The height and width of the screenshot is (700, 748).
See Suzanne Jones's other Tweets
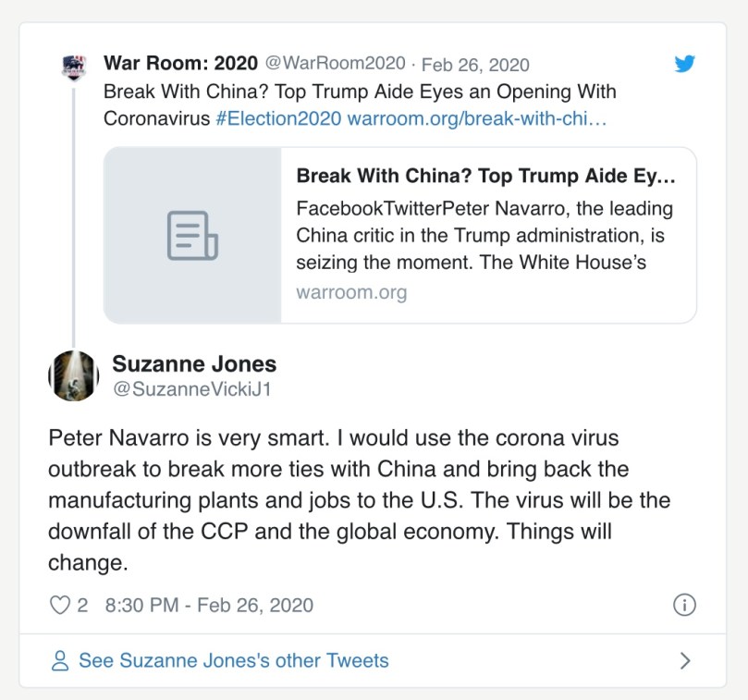[x=233, y=660]
